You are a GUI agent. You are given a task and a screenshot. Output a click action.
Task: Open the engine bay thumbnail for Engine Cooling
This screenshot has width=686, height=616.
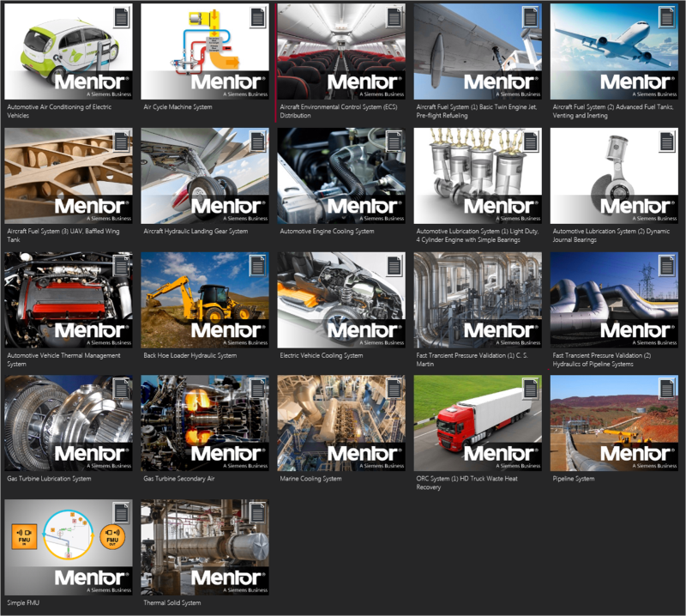click(x=341, y=176)
